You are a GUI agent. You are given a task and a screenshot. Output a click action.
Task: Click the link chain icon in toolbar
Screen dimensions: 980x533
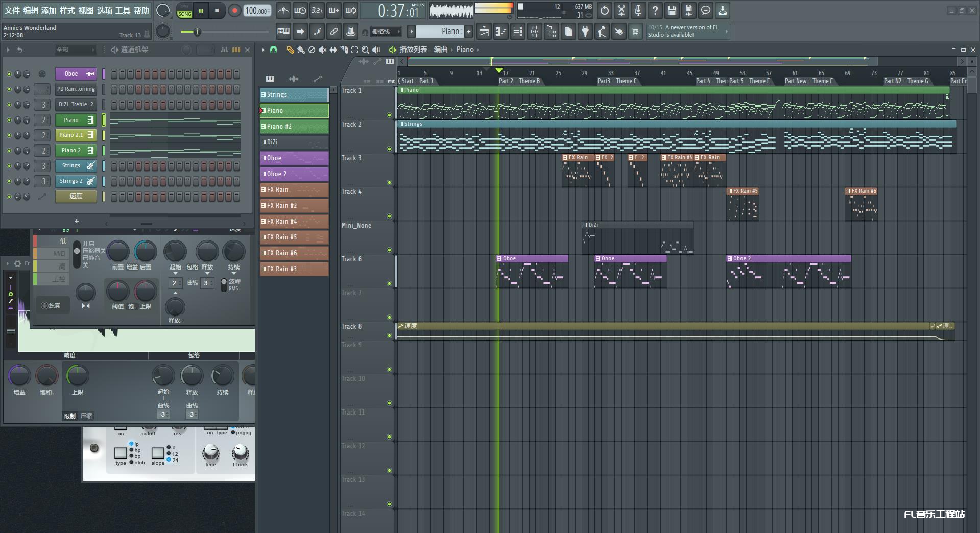pos(333,32)
